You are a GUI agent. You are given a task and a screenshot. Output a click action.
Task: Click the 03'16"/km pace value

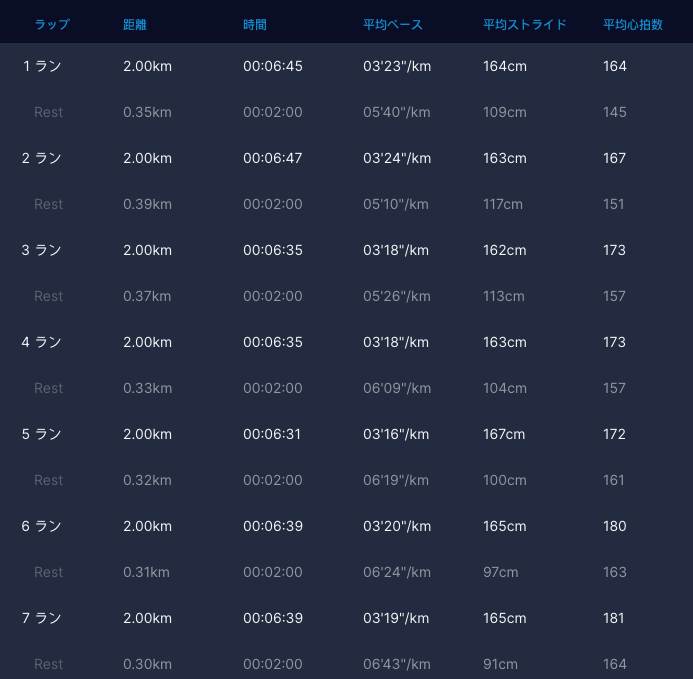pos(396,434)
